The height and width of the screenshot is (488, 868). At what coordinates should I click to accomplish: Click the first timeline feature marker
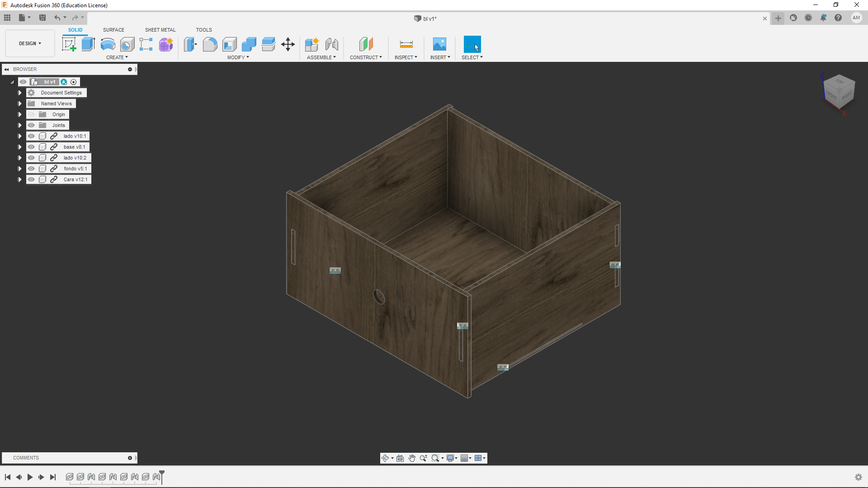coord(69,477)
